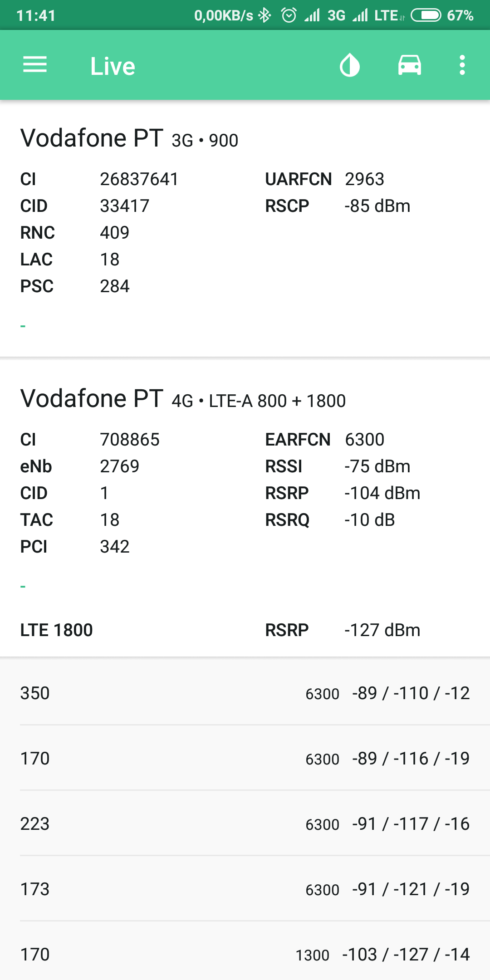Open the three-dot overflow menu

462,65
